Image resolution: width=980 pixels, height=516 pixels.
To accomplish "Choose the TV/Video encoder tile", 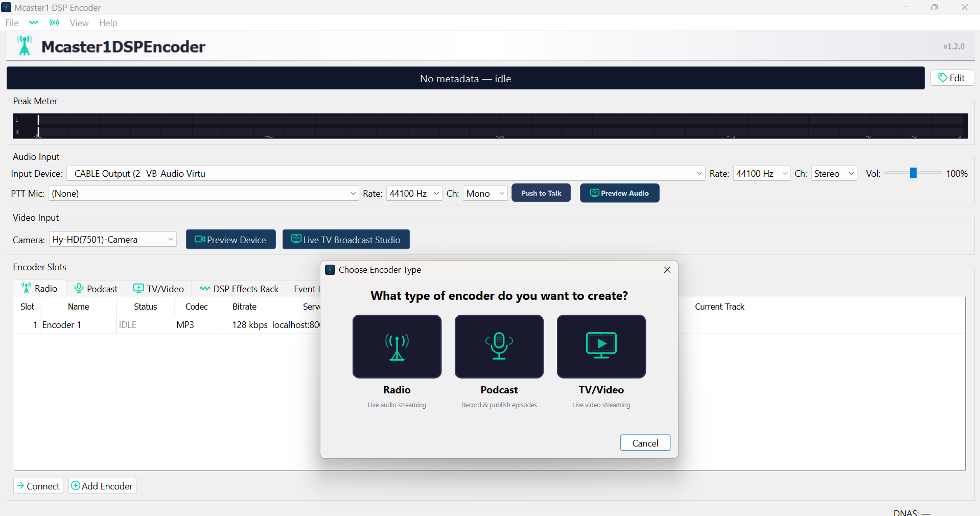I will click(x=601, y=346).
